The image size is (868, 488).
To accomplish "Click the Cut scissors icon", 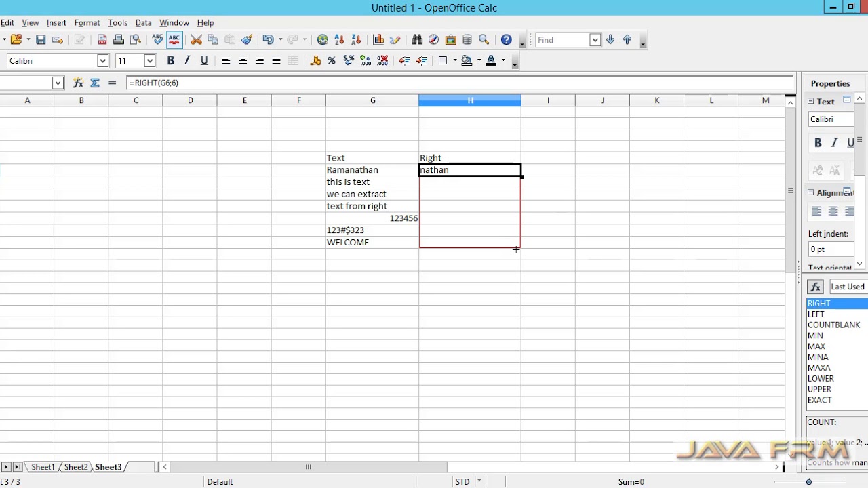I will (196, 40).
